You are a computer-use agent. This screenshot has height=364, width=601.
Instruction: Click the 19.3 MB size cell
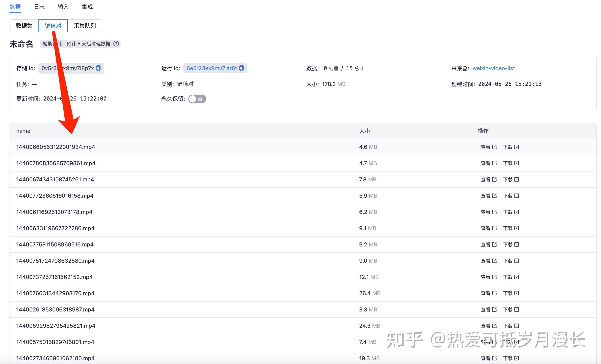(369, 358)
